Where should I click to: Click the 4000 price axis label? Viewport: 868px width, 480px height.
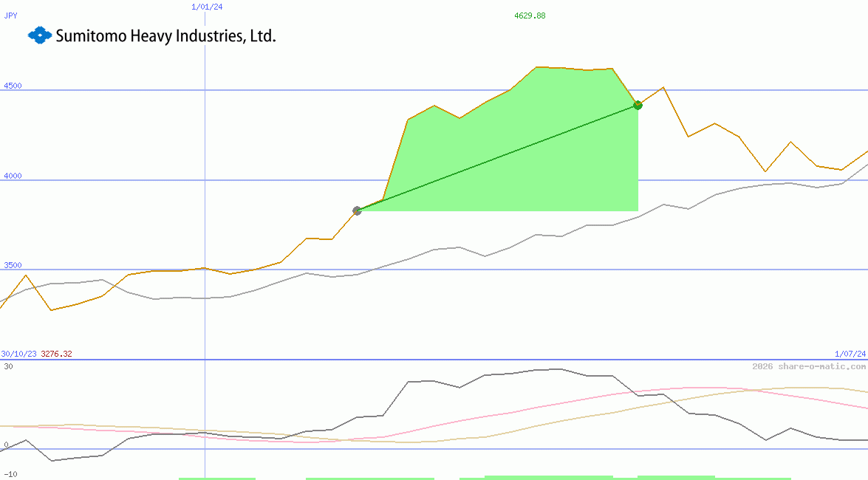click(x=13, y=176)
